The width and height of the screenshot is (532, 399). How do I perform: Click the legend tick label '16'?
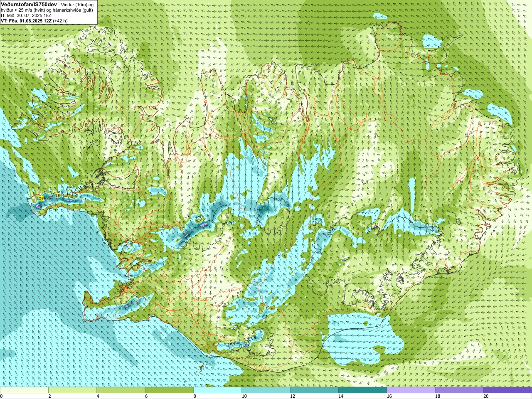click(x=389, y=396)
